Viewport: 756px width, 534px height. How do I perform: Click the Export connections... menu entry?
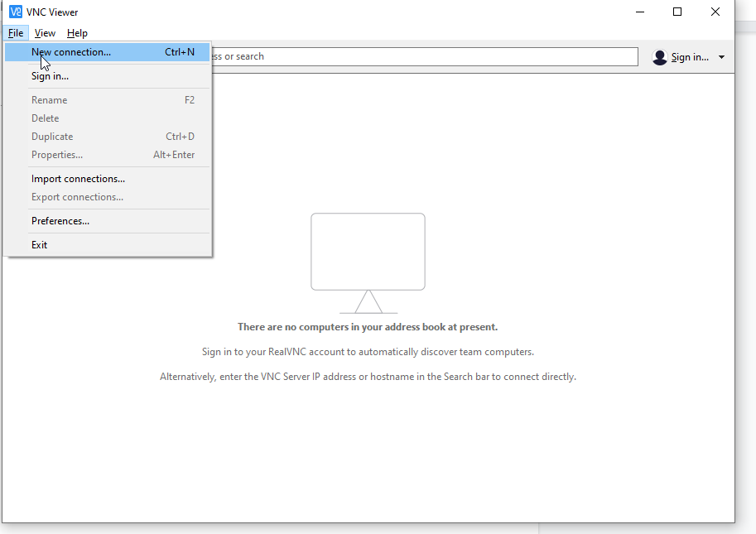[107, 197]
